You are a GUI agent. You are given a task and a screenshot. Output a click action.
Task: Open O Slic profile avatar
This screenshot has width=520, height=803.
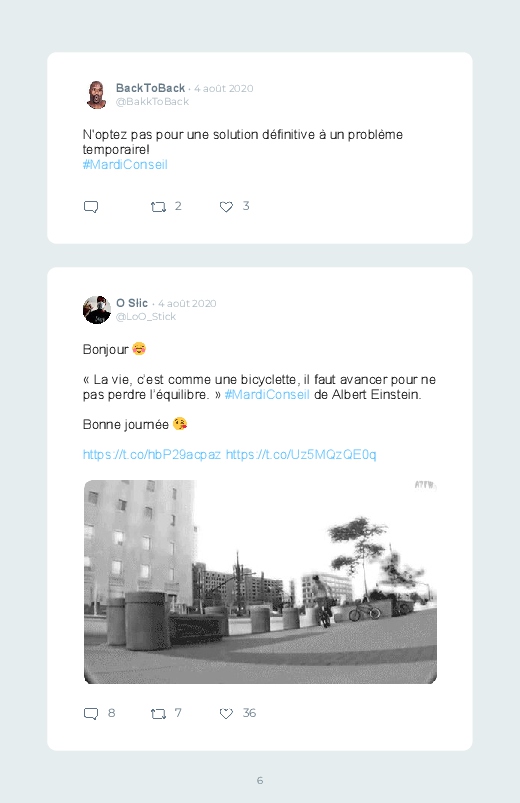(97, 310)
